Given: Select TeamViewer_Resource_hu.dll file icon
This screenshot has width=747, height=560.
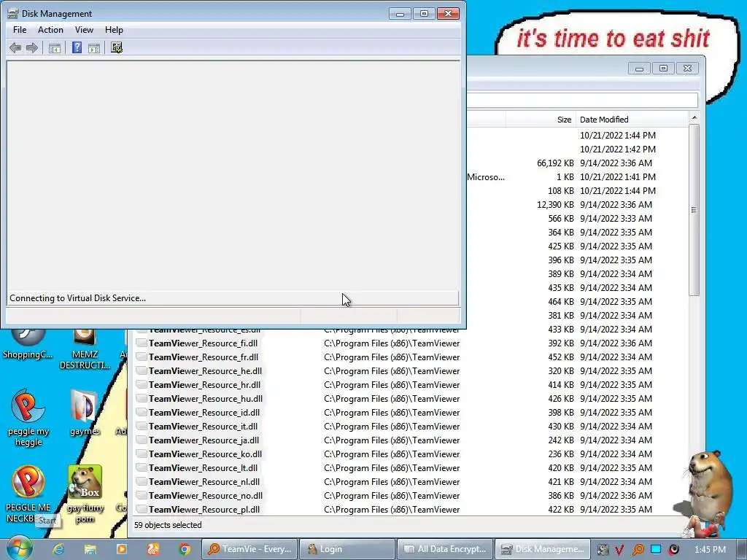Looking at the screenshot, I should (141, 399).
